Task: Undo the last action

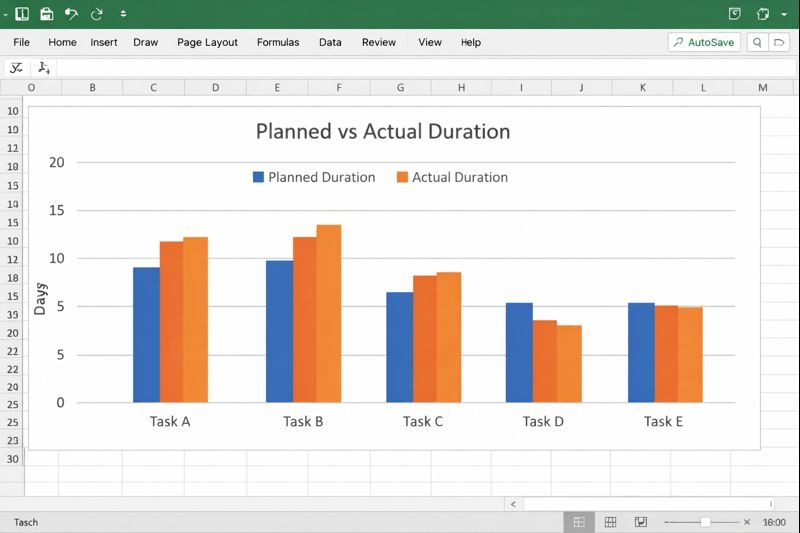Action: (71, 14)
